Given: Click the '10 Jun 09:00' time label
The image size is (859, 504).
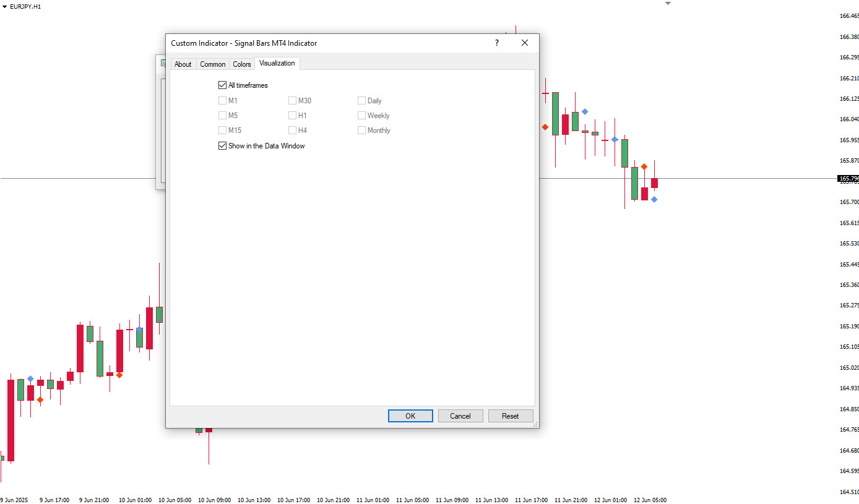Looking at the screenshot, I should click(x=214, y=500).
